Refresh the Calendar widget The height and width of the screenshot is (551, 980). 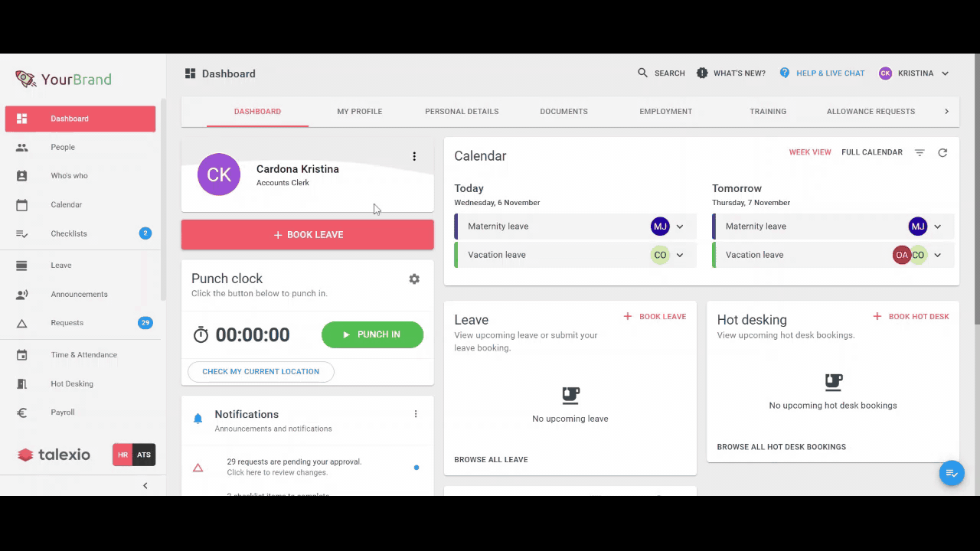pos(942,152)
